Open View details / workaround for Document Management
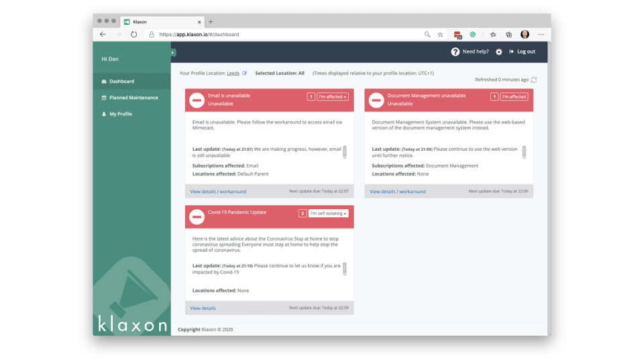 click(x=398, y=192)
